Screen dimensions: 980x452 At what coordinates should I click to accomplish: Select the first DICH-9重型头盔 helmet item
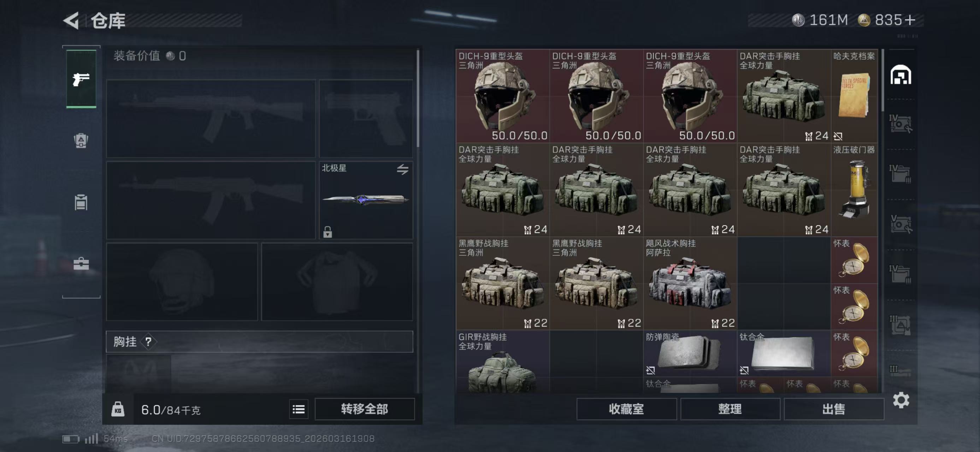(x=503, y=96)
